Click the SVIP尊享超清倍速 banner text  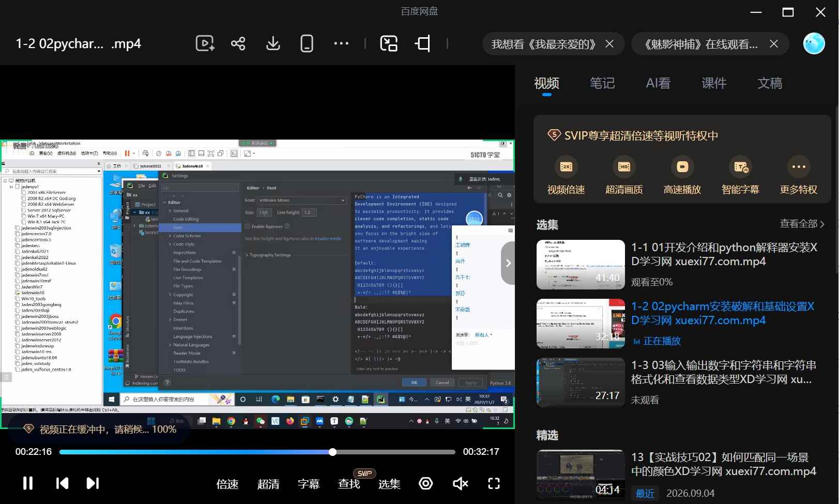(x=641, y=136)
